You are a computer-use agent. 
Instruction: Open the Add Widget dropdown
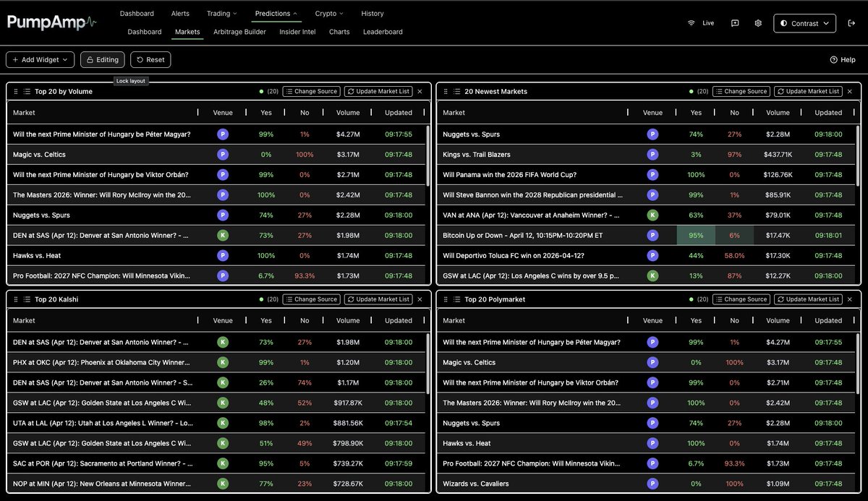(x=40, y=59)
